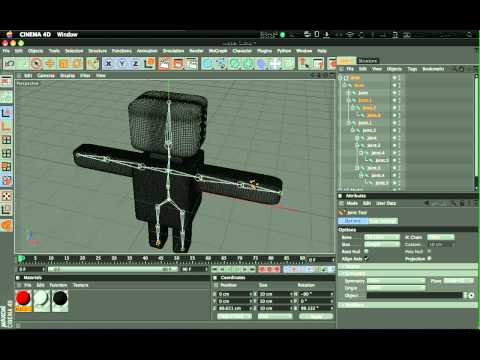Viewport: 480px width, 360px height.
Task: Click the orange icon at left palette bottom
Action: (6, 225)
